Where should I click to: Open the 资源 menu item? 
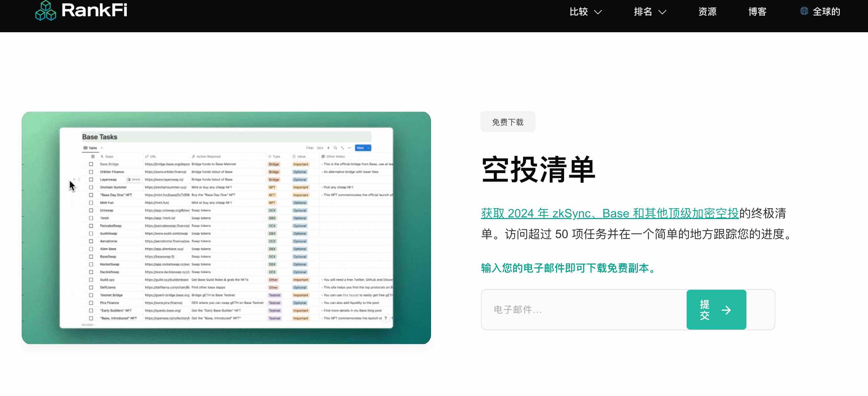click(707, 12)
